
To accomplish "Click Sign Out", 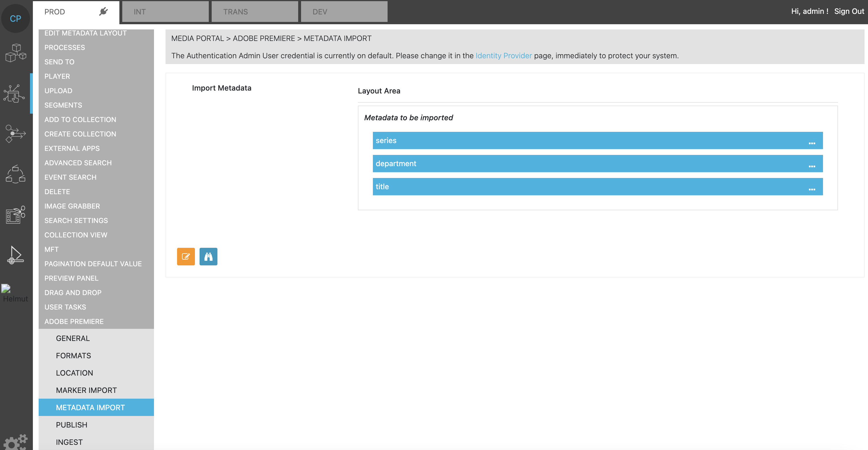I will (849, 11).
